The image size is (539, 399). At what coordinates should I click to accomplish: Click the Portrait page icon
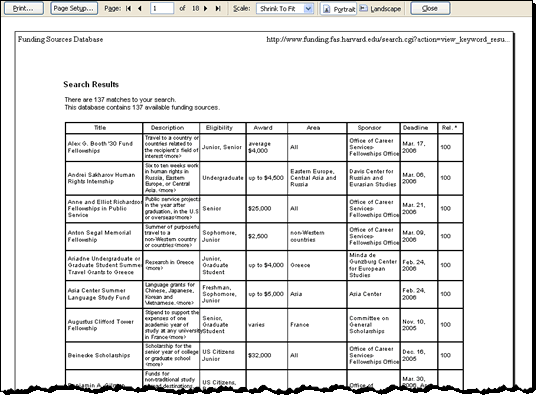pos(327,9)
